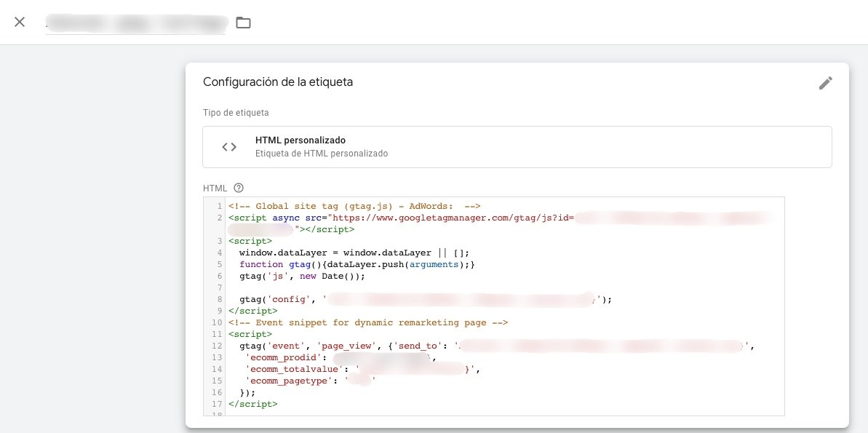This screenshot has height=433, width=868.
Task: Open the HTML help question mark icon
Action: click(239, 188)
